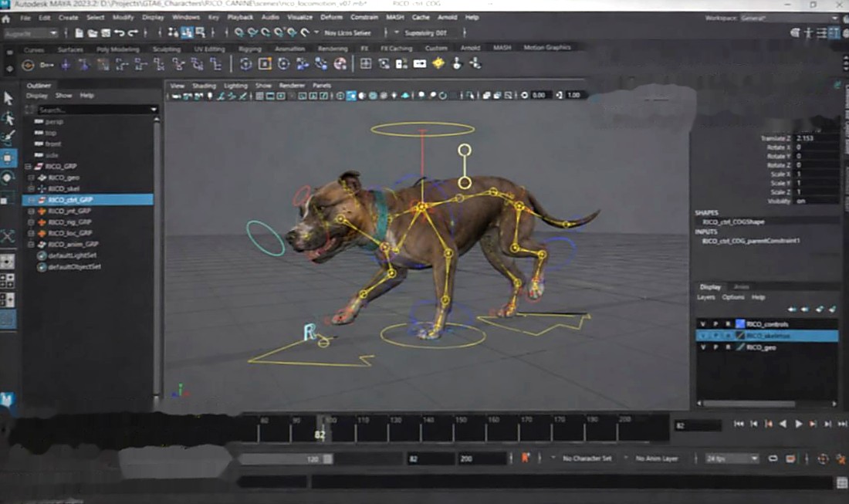This screenshot has width=849, height=504.
Task: Click the red auto-key icon
Action: coord(525,458)
